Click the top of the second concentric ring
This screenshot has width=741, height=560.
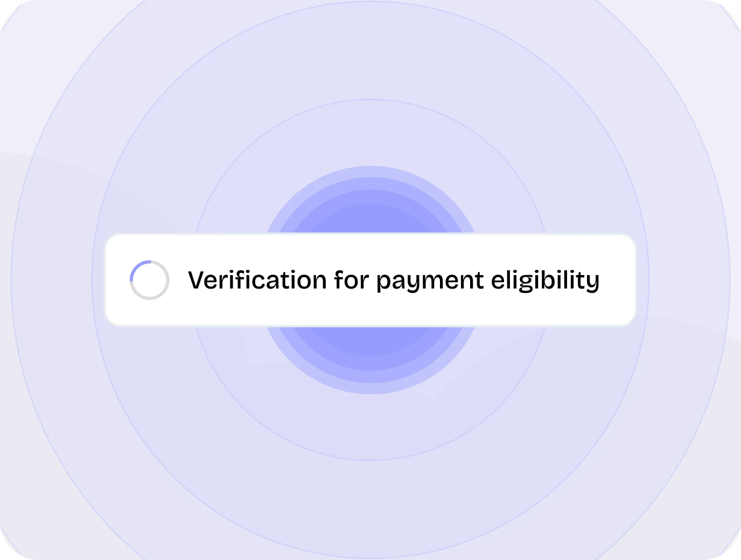point(370,2)
